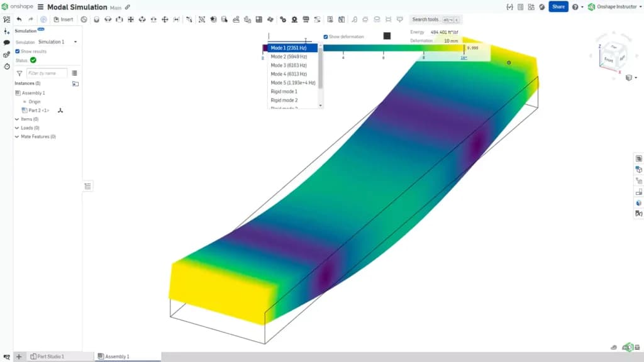The height and width of the screenshot is (362, 644).
Task: Select Rigid mode 2 from list
Action: coord(293,100)
